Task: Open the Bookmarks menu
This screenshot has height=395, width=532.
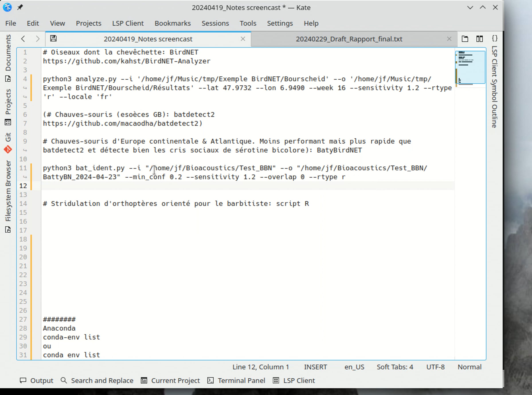Action: [172, 23]
